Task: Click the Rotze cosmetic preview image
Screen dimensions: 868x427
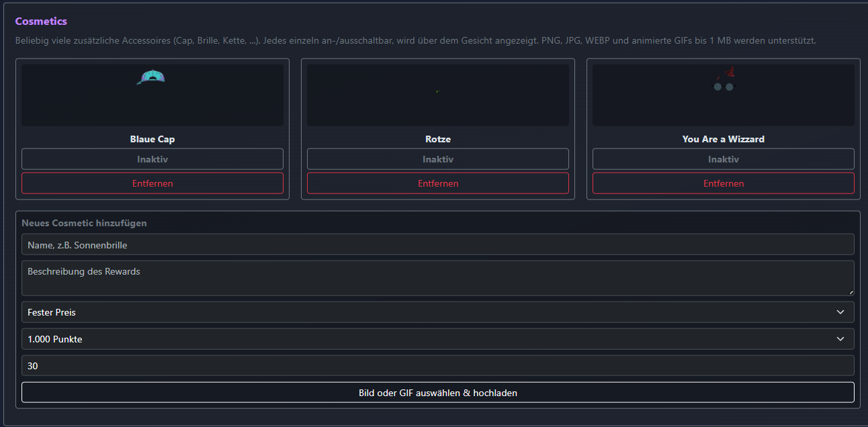Action: coord(438,95)
